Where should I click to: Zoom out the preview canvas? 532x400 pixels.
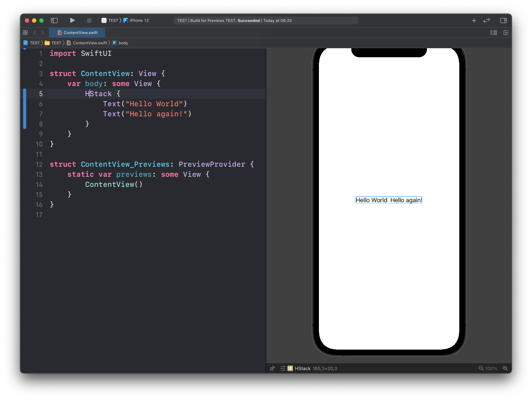[481, 368]
